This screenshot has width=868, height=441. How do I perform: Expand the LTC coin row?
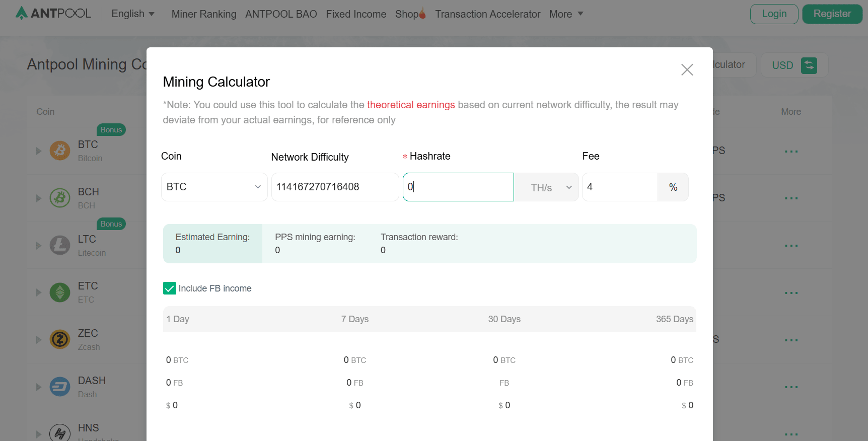coord(39,246)
